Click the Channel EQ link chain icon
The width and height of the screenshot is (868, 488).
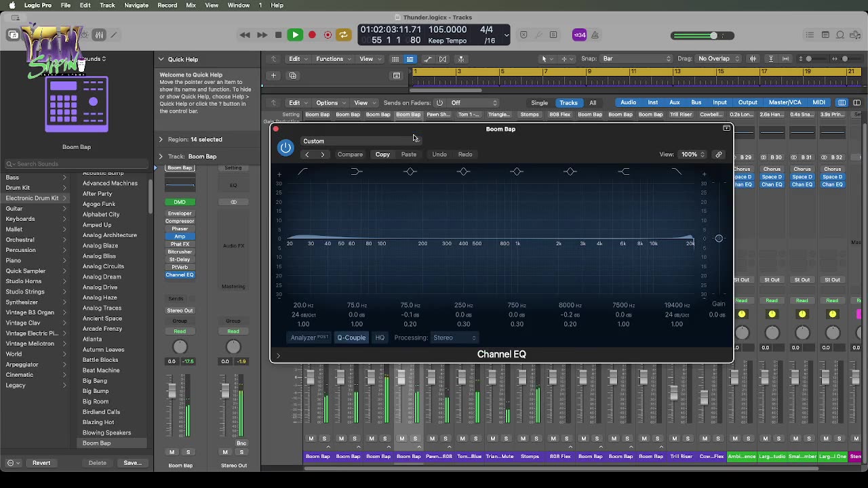[x=719, y=155]
